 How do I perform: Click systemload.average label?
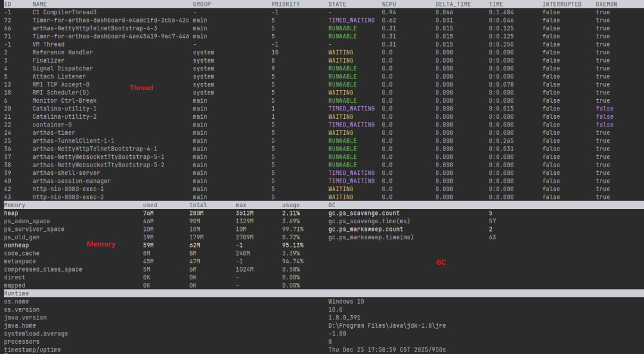click(x=36, y=334)
